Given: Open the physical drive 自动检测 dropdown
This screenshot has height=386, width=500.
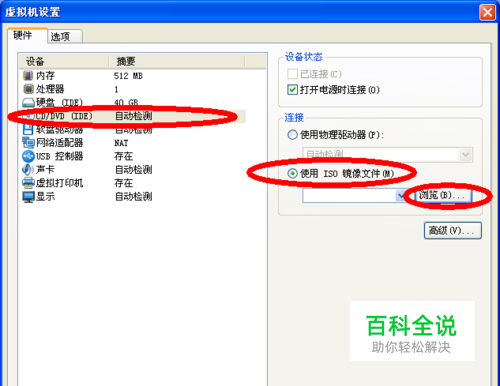Looking at the screenshot, I should pyautogui.click(x=466, y=155).
